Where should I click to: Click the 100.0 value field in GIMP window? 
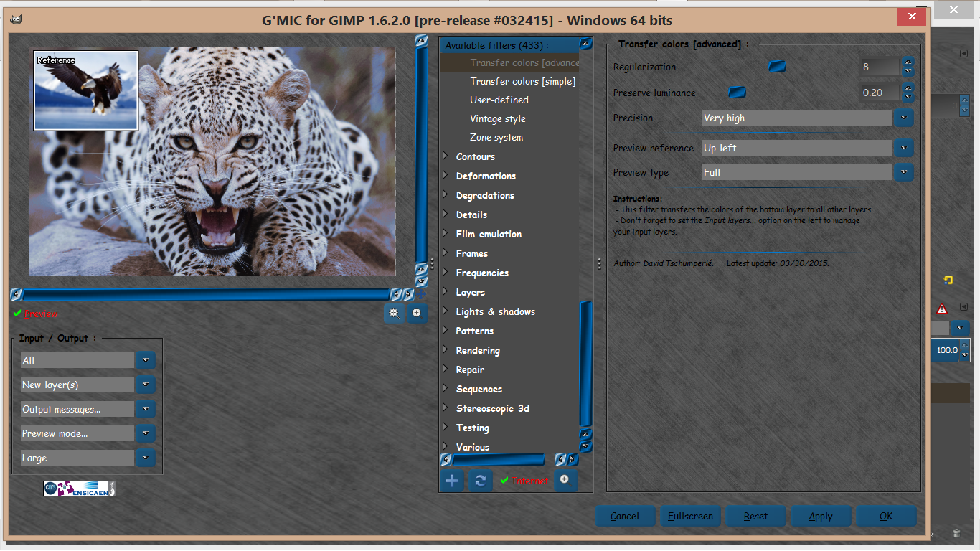[x=946, y=350]
